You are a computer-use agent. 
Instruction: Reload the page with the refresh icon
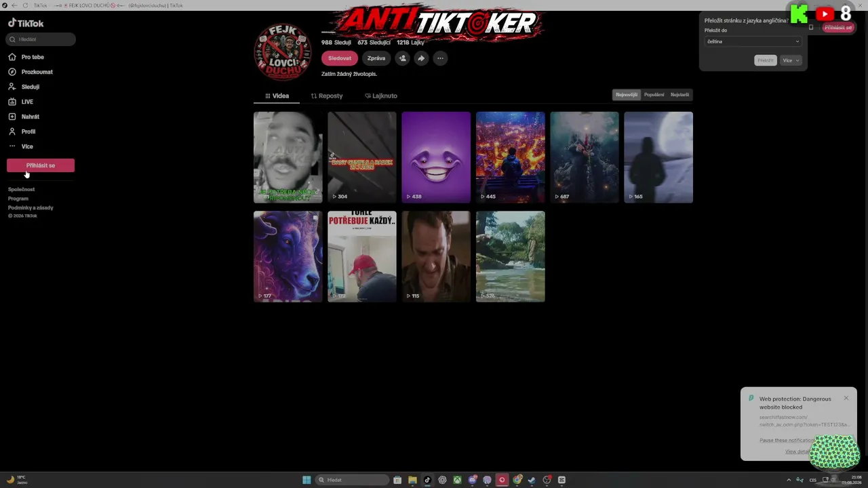coord(25,5)
